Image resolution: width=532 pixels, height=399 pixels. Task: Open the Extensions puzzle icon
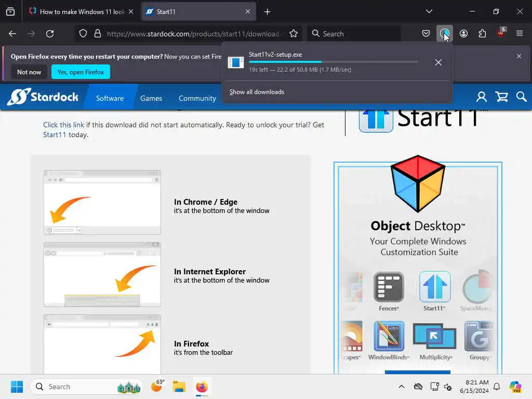pos(482,34)
